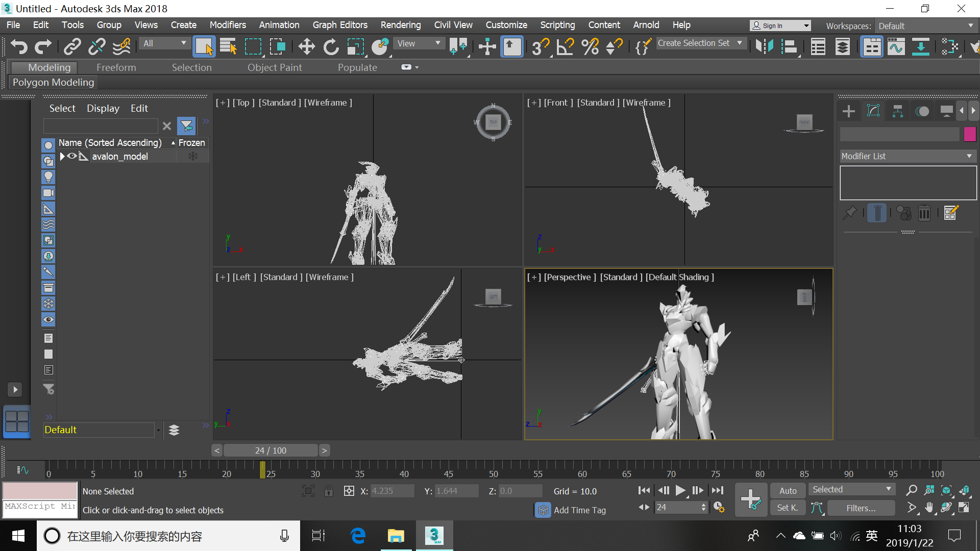
Task: Toggle the Ribbon display icon
Action: pyautogui.click(x=872, y=46)
